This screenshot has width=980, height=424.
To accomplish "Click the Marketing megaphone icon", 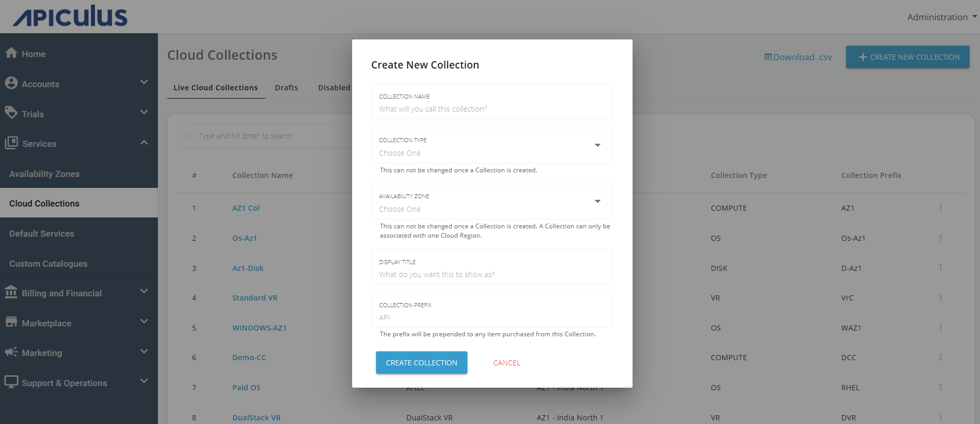I will tap(11, 352).
